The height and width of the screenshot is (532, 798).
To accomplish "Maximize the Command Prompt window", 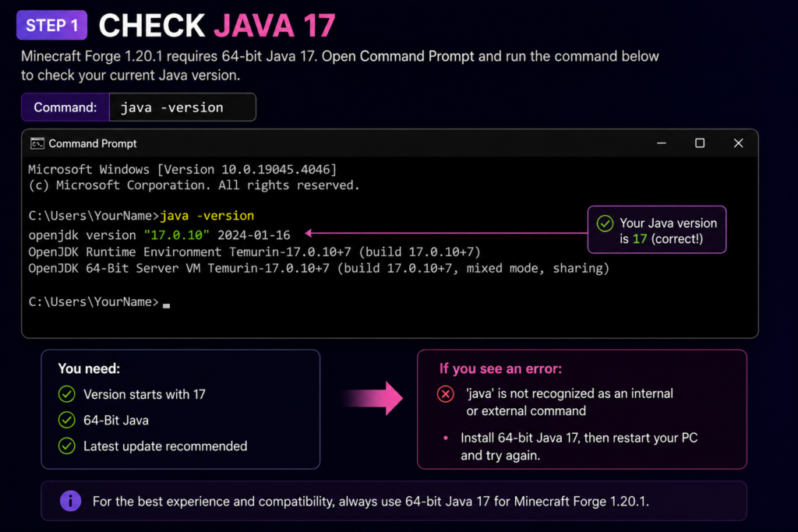I will [700, 143].
